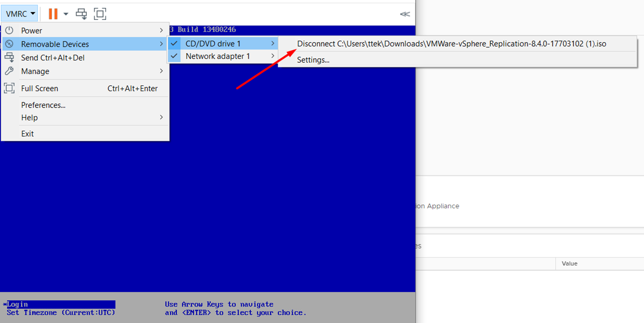The image size is (644, 323).
Task: Click the disc icon beside Removable Devices
Action: [9, 44]
